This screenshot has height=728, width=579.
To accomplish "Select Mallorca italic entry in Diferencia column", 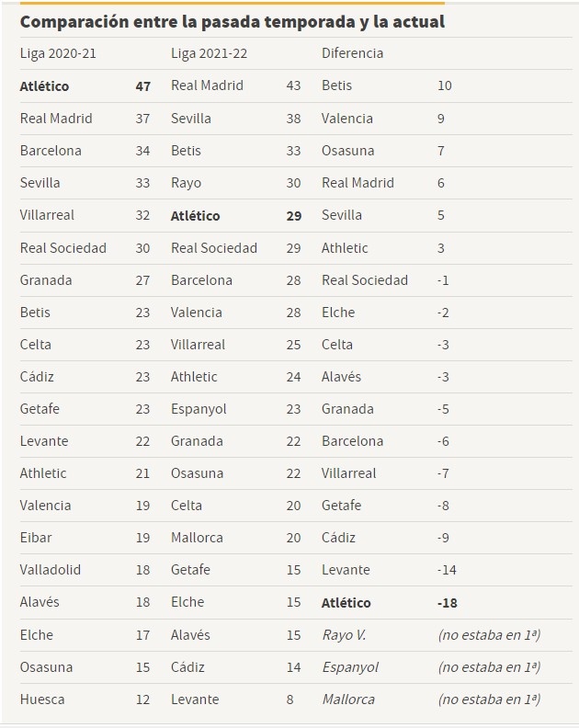I will click(x=348, y=700).
